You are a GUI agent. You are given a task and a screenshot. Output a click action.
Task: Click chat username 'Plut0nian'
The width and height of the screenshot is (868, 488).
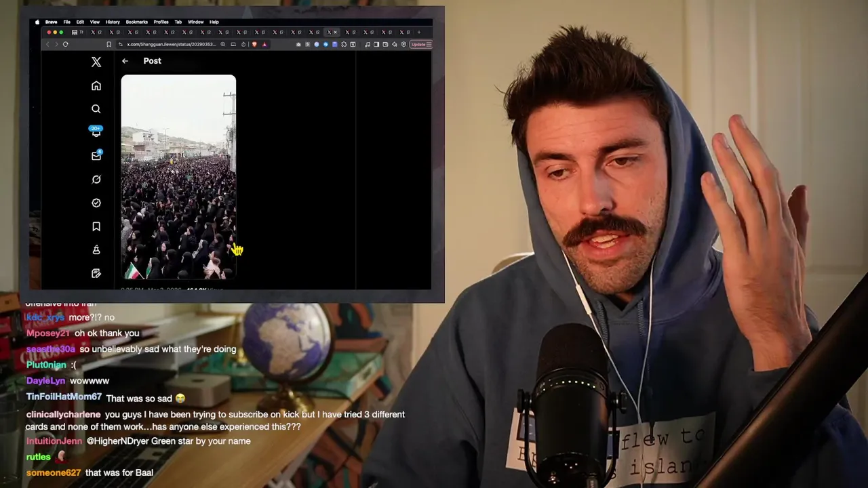[46, 365]
